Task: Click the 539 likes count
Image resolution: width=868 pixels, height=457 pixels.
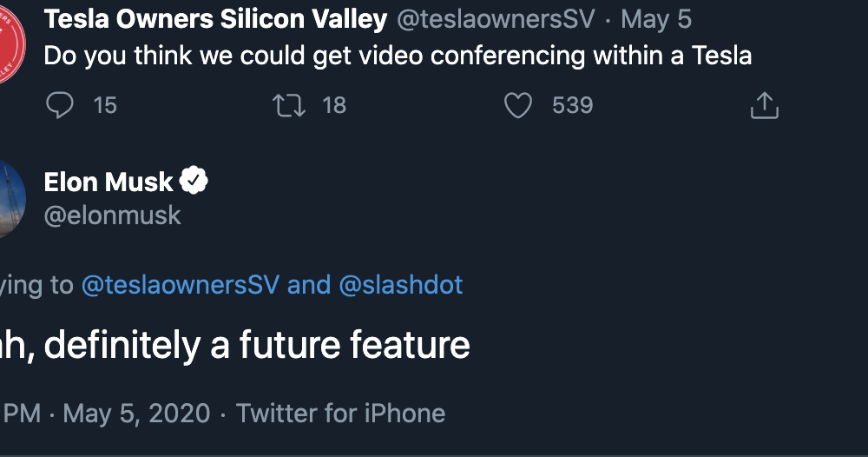Action: coord(572,105)
